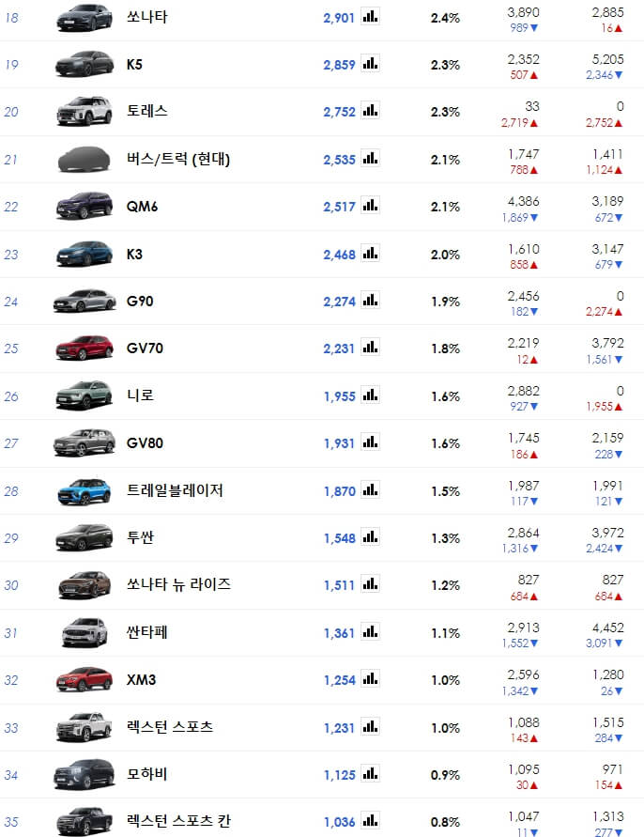This screenshot has height=837, width=644.
Task: Open the chart icon for 쏘나타 뉴 라이즈
Action: [x=370, y=584]
